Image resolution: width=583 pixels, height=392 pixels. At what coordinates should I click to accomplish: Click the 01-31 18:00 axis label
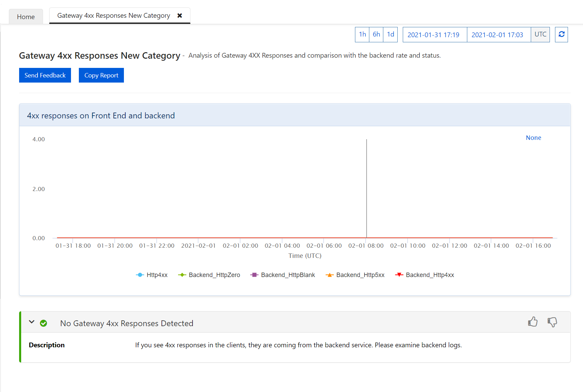[x=73, y=246]
